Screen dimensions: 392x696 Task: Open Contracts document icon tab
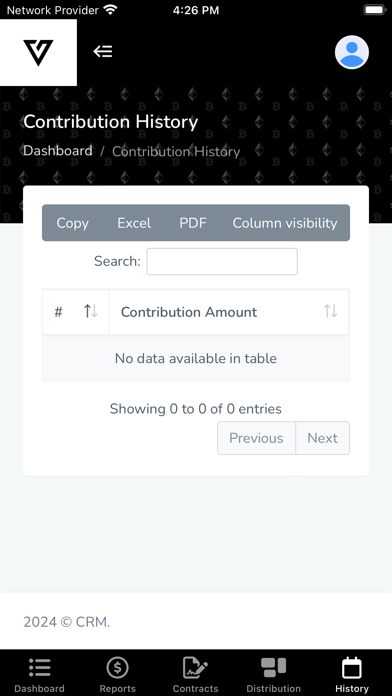click(195, 668)
